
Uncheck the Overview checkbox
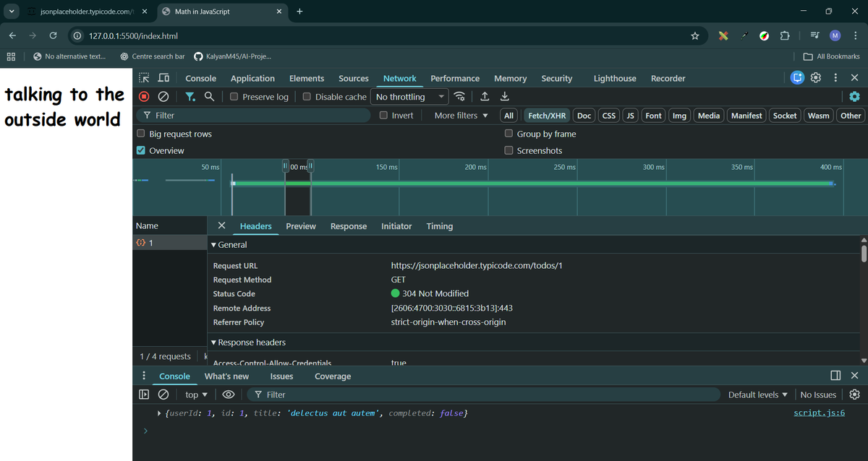[x=141, y=150]
